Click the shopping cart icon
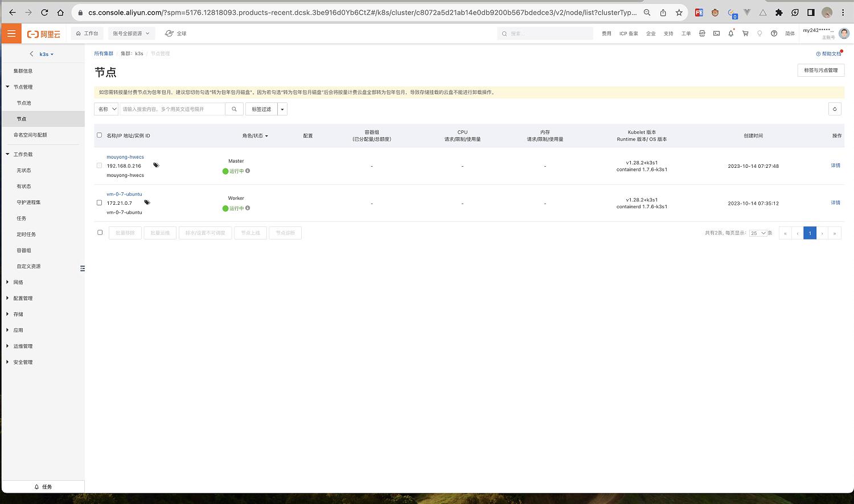Viewport: 854px width, 504px height. coord(745,34)
